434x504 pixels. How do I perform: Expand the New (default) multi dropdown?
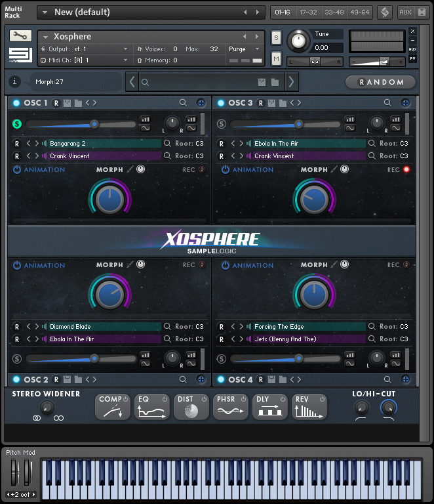click(45, 12)
